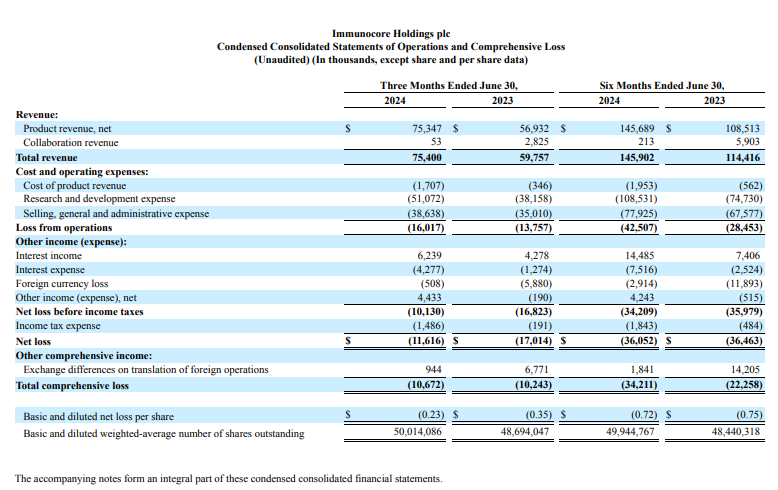Click the "Loss from operations" label

coord(64,228)
